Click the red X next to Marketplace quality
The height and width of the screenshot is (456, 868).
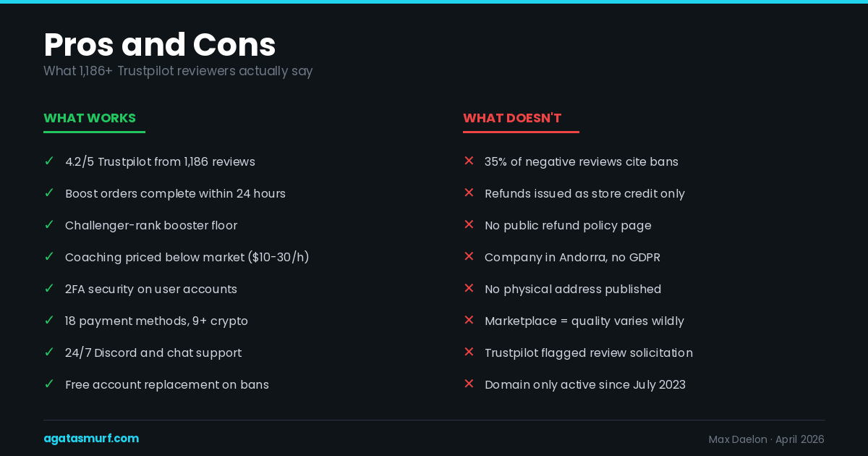click(x=469, y=320)
